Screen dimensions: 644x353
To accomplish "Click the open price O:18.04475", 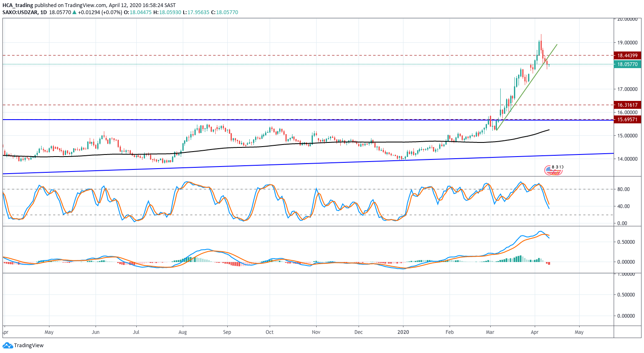I will [138, 12].
